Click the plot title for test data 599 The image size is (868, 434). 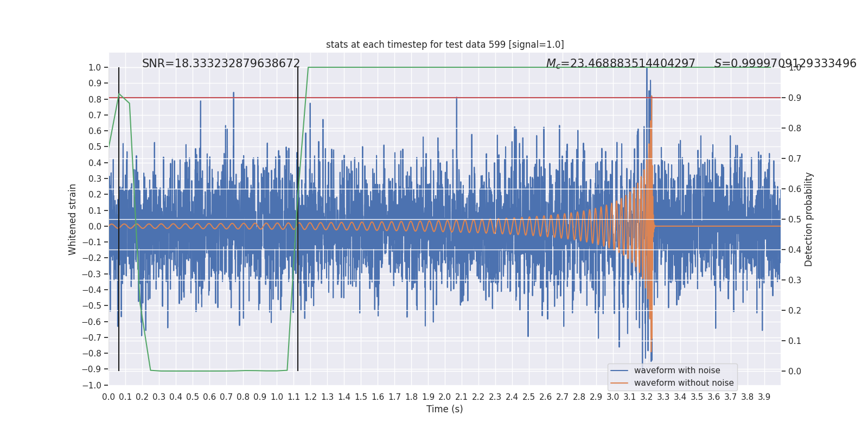[x=444, y=44]
